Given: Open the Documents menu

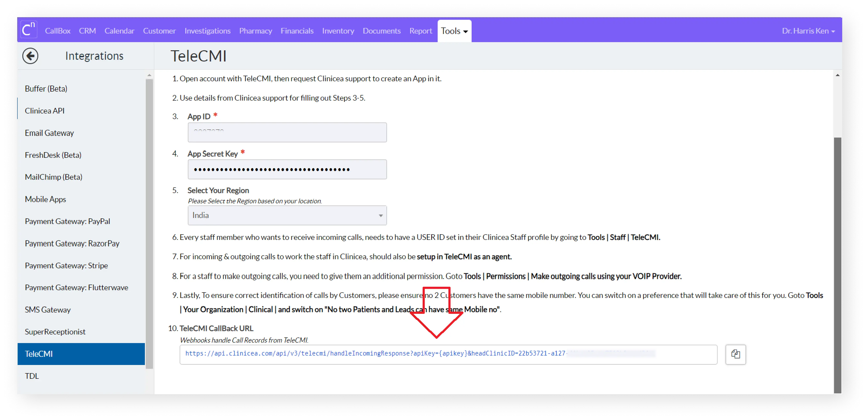Looking at the screenshot, I should pyautogui.click(x=381, y=31).
